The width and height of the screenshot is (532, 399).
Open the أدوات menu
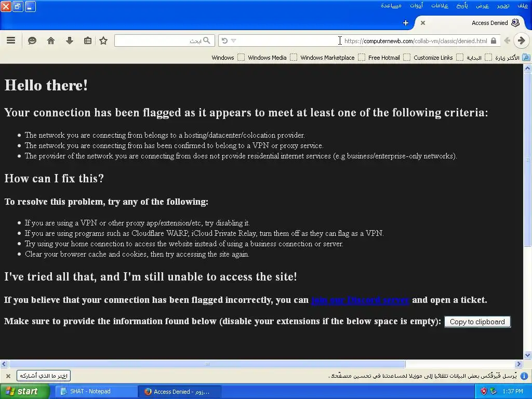click(x=416, y=6)
